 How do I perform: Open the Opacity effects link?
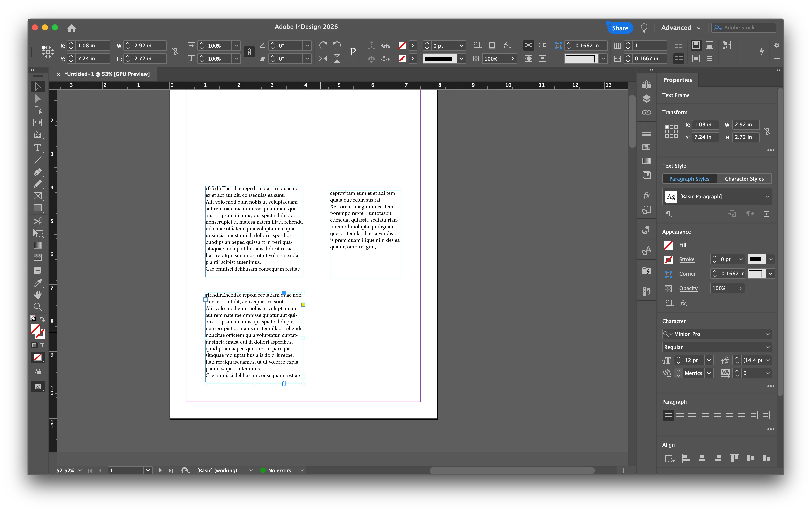[x=688, y=288]
